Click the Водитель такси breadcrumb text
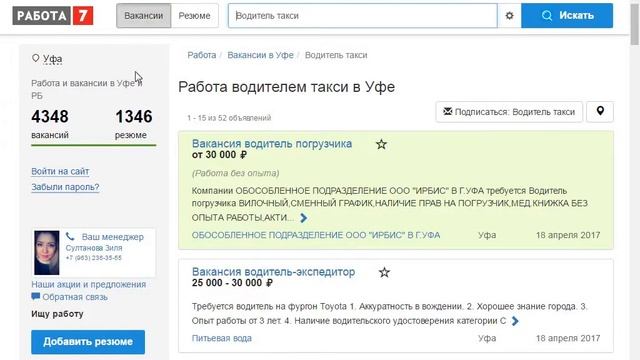 [336, 55]
